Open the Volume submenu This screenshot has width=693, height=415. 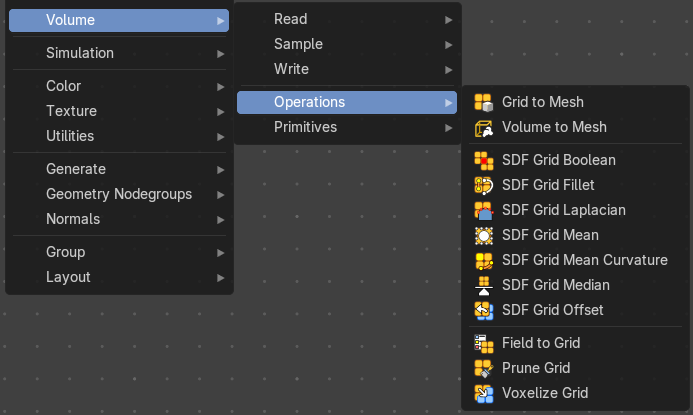pos(119,20)
